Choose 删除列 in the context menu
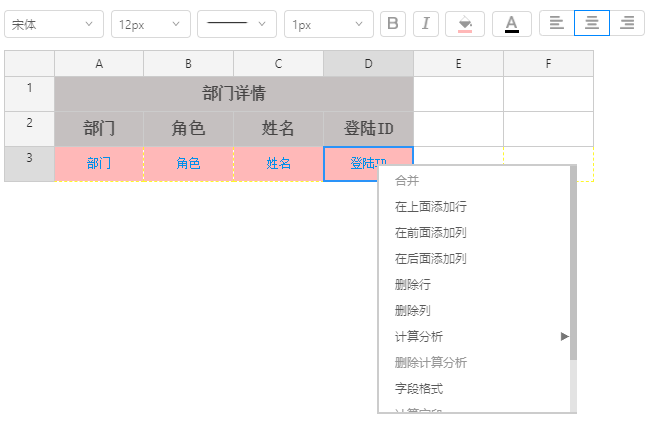This screenshot has height=425, width=651. (413, 311)
